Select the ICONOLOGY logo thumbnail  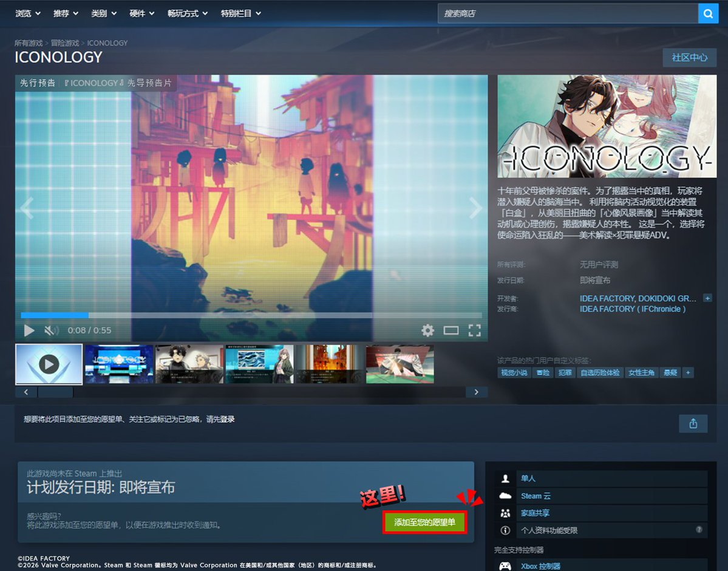pos(119,364)
